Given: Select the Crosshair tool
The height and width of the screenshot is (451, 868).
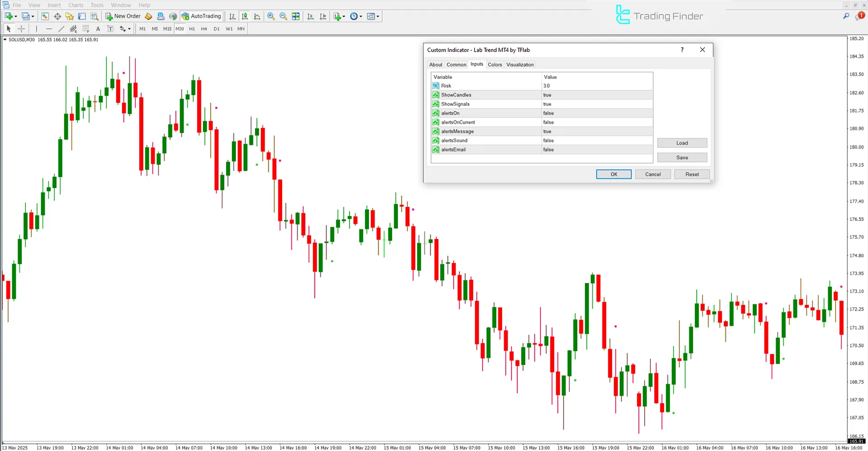Looking at the screenshot, I should point(21,29).
